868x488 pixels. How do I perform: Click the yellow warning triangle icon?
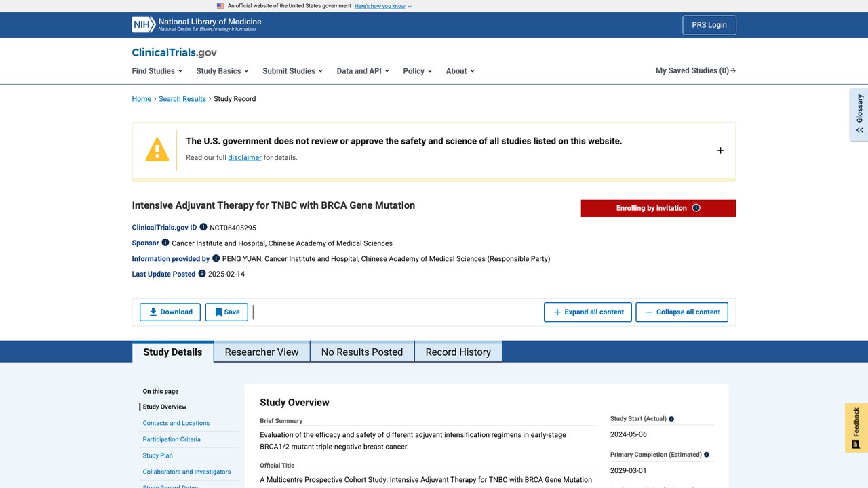click(157, 150)
